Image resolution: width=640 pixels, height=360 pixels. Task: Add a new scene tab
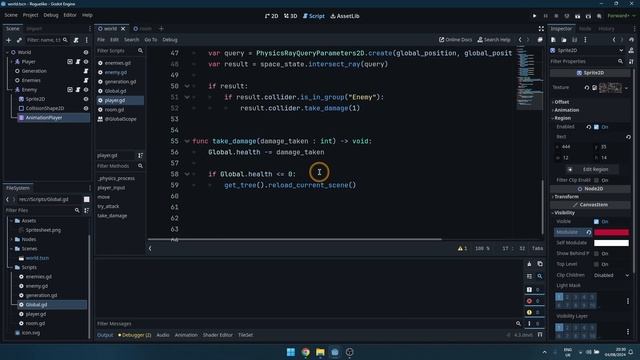(161, 29)
